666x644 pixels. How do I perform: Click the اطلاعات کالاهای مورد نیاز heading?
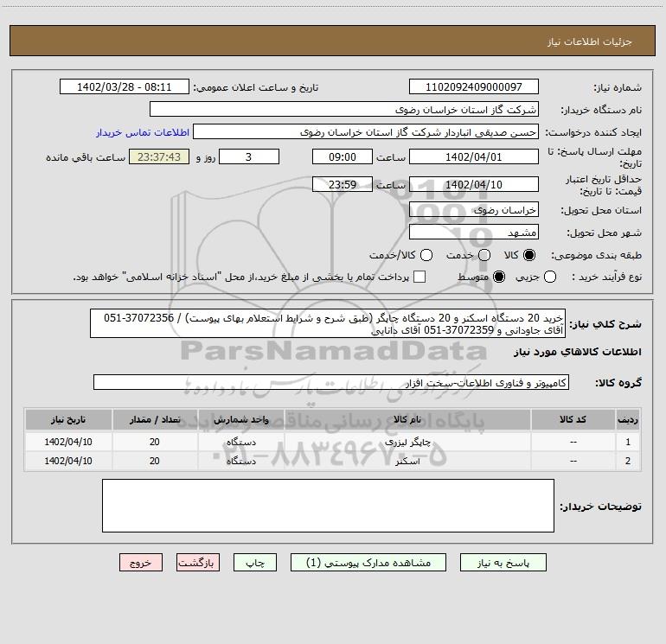pyautogui.click(x=577, y=352)
